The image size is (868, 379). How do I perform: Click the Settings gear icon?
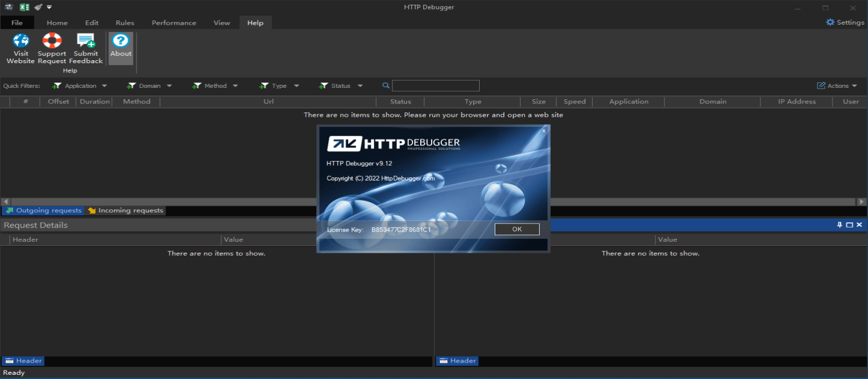pos(830,22)
